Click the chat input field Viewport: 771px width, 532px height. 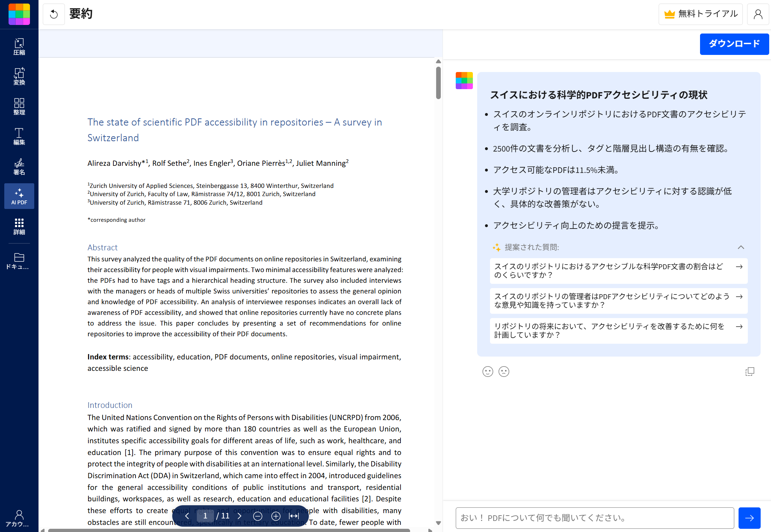pos(592,518)
